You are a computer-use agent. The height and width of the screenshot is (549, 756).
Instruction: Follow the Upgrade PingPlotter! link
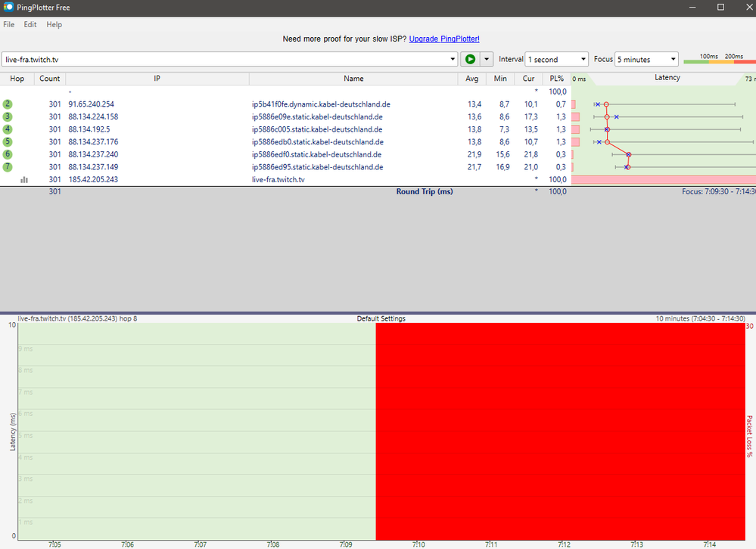444,39
